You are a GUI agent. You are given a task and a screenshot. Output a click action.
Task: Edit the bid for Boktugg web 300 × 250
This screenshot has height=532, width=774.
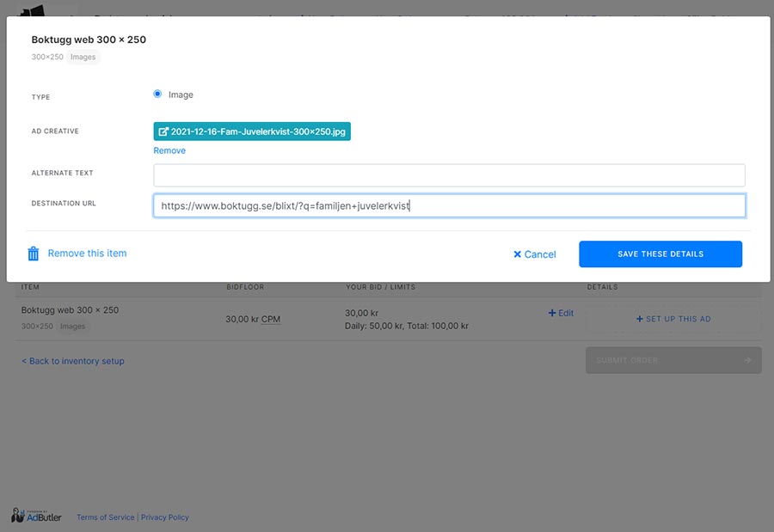pyautogui.click(x=561, y=313)
